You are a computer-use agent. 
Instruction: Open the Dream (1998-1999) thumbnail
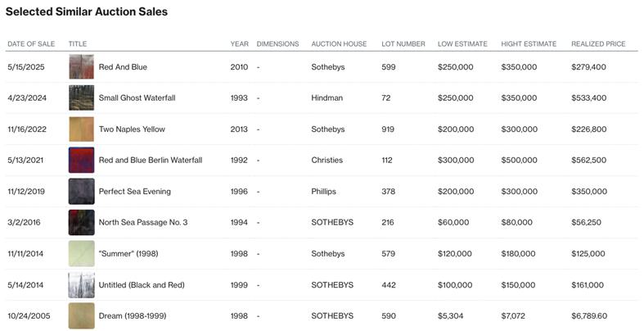point(81,316)
